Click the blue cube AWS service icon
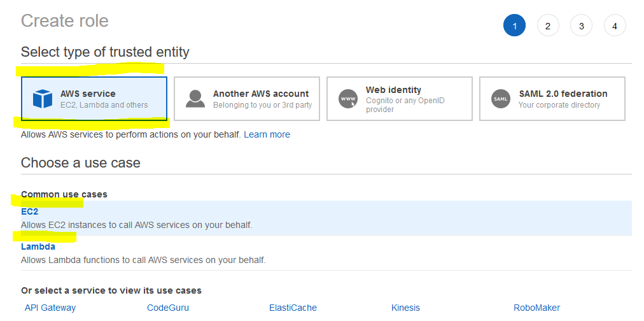 point(43,99)
